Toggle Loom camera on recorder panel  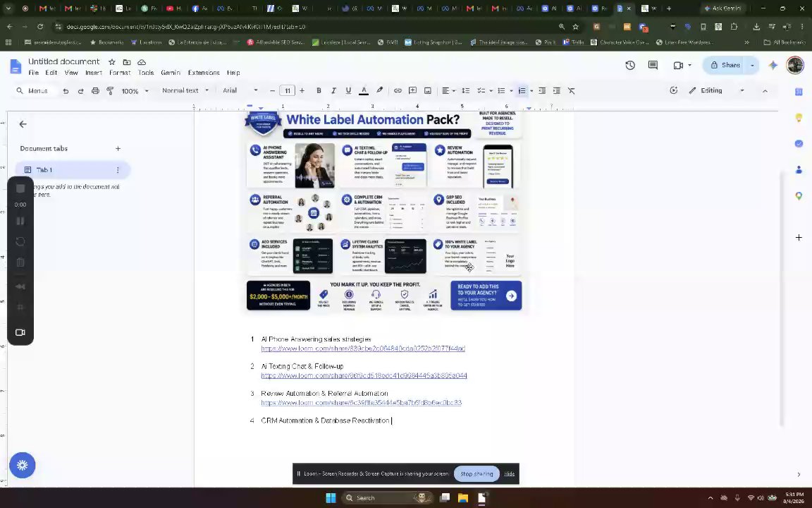(20, 333)
